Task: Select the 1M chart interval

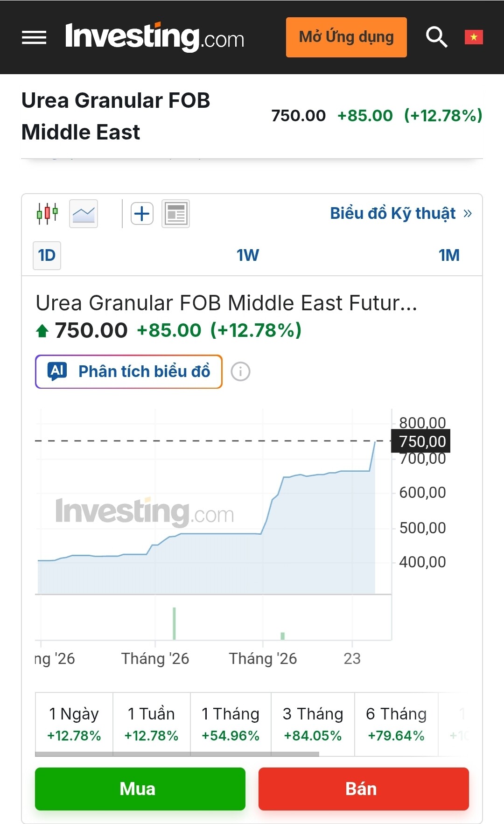Action: tap(449, 255)
